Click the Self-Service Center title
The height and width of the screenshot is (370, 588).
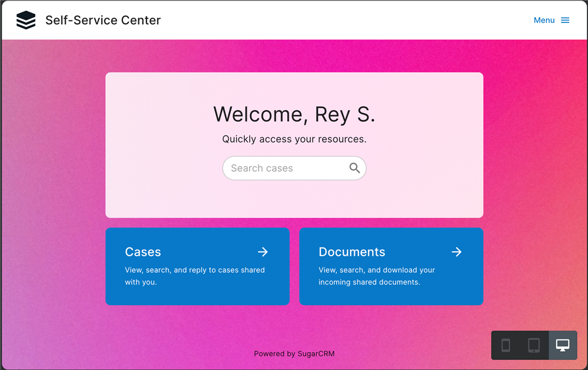point(103,20)
